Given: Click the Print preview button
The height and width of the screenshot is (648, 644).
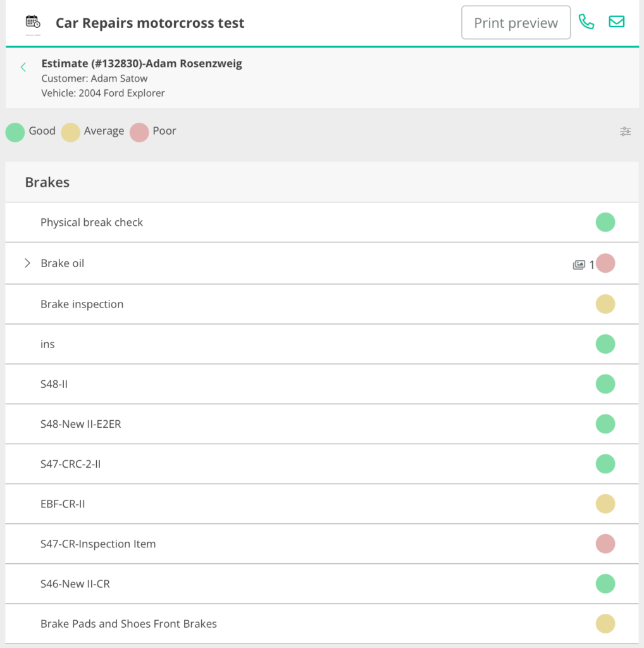Looking at the screenshot, I should coord(516,23).
